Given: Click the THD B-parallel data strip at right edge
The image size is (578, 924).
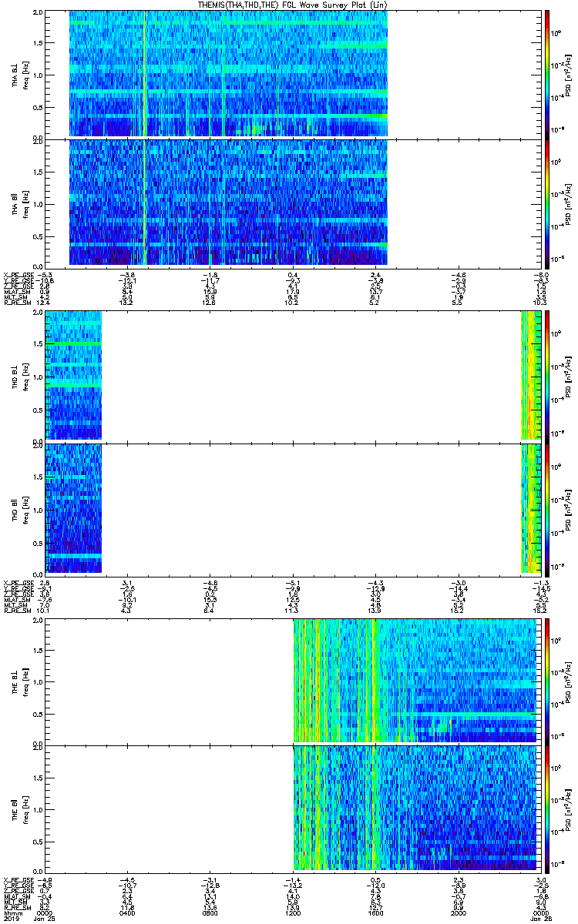Looking at the screenshot, I should [x=530, y=508].
